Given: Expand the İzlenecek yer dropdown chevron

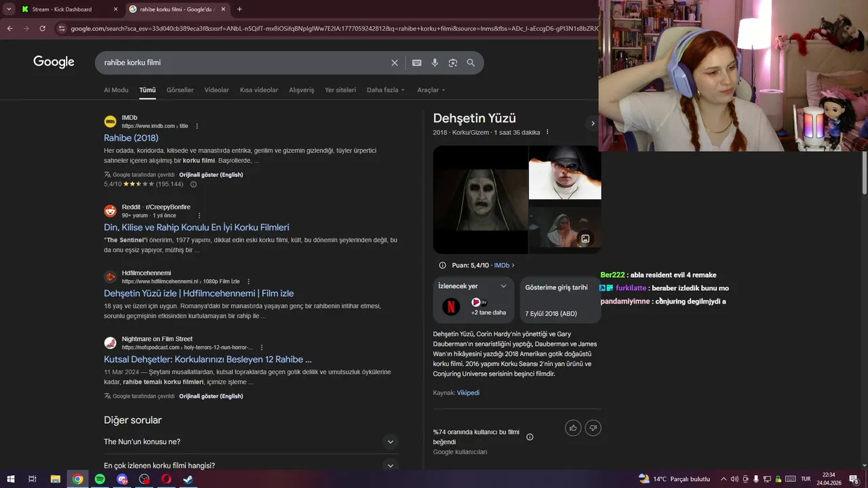Looking at the screenshot, I should (x=503, y=286).
